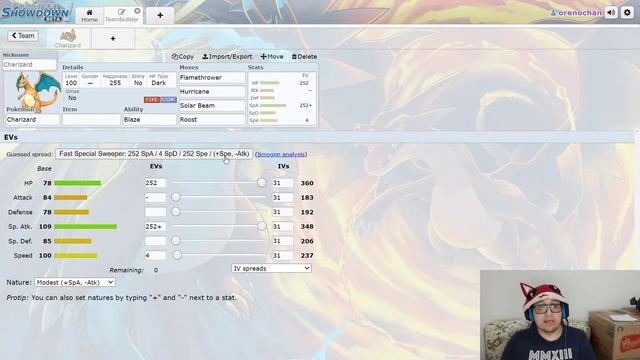Edit the Attack IV box

pos(283,198)
